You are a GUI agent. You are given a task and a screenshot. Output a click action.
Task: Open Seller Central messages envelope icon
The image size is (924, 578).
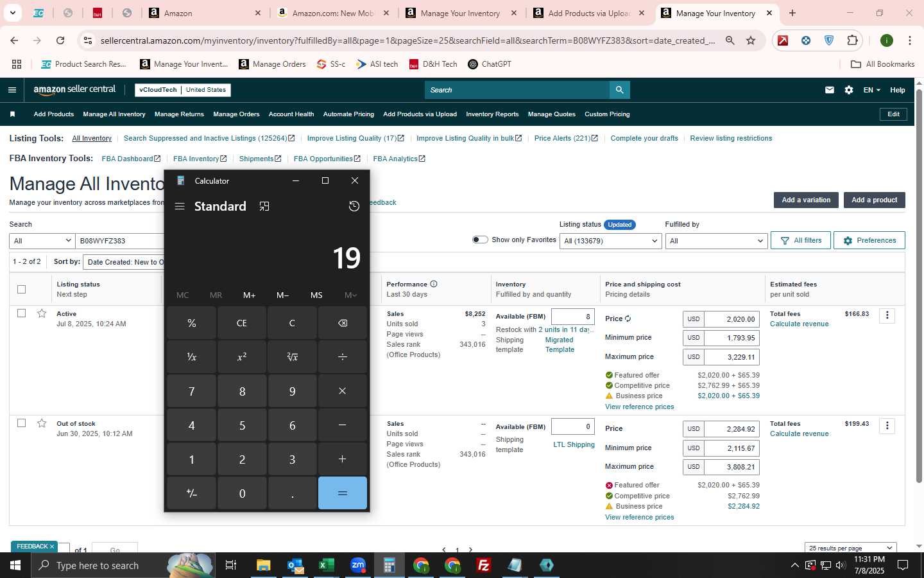click(830, 90)
